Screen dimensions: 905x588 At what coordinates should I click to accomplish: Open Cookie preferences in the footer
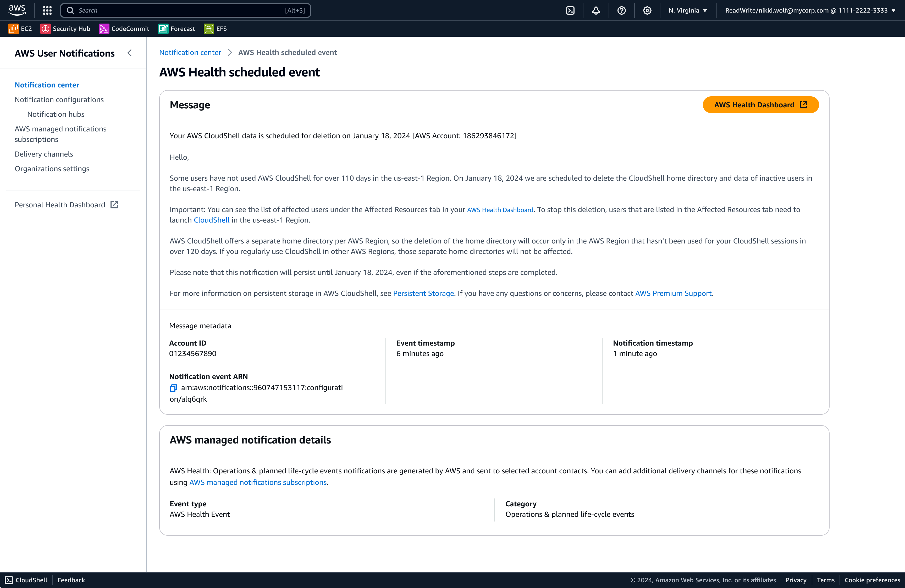872,580
